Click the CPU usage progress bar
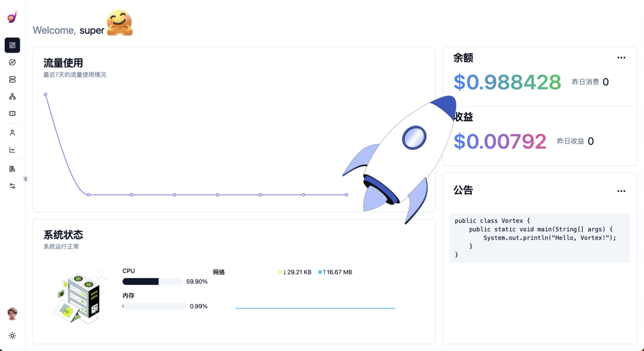 pos(153,281)
